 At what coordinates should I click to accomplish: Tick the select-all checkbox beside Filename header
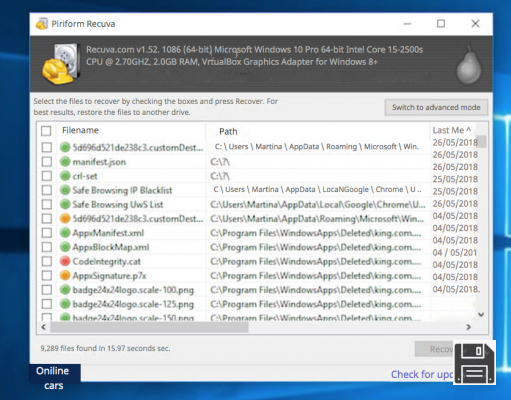[46, 131]
